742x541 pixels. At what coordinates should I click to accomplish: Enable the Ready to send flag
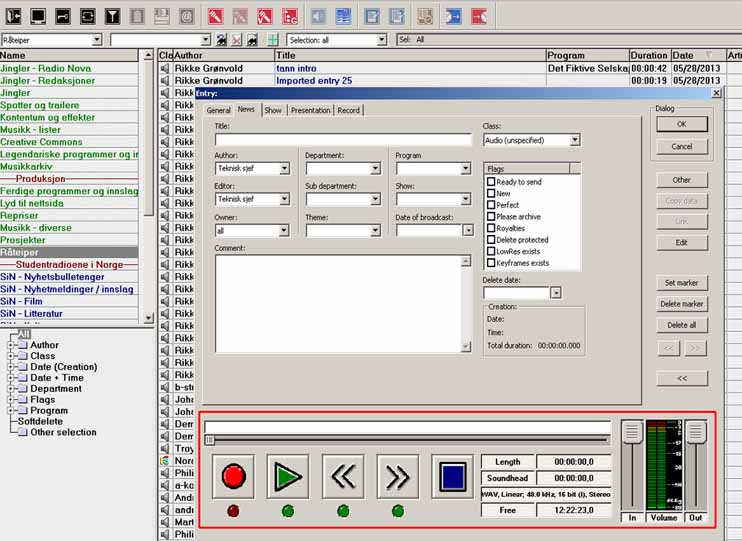(491, 182)
